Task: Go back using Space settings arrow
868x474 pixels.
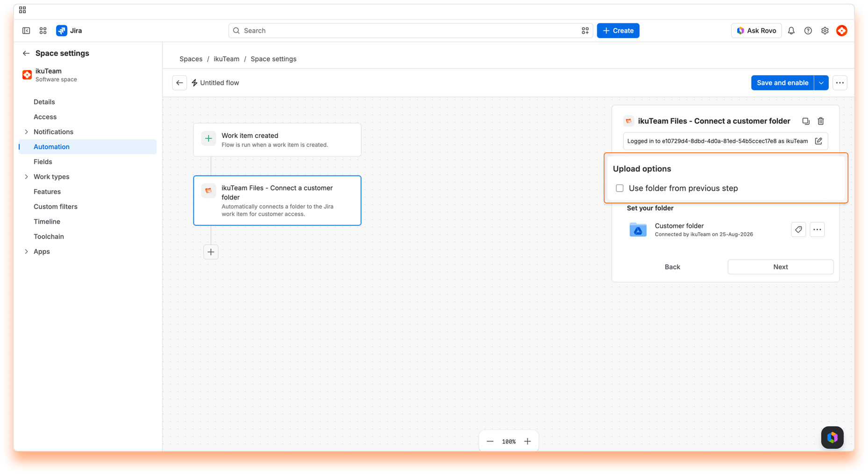Action: coord(26,53)
